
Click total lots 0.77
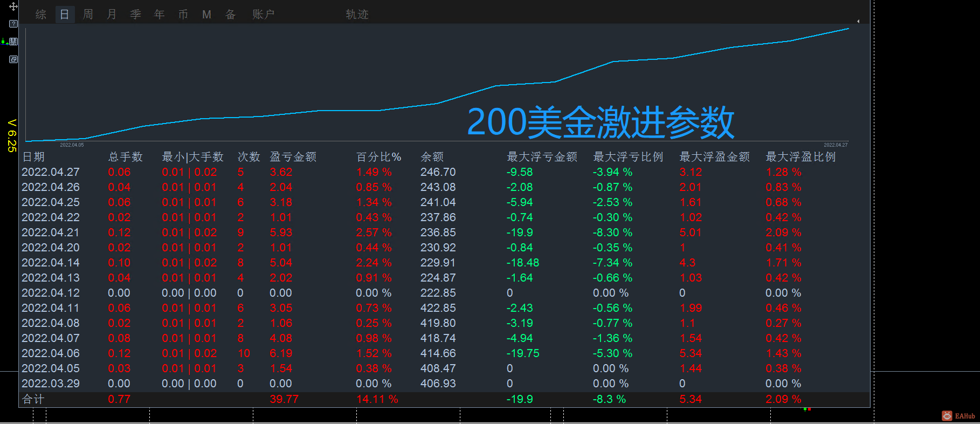pyautogui.click(x=119, y=399)
